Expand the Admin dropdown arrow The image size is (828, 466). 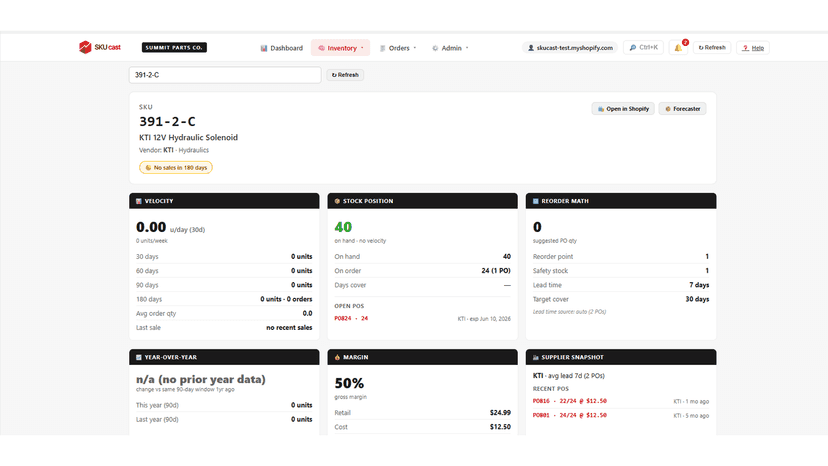coord(467,48)
